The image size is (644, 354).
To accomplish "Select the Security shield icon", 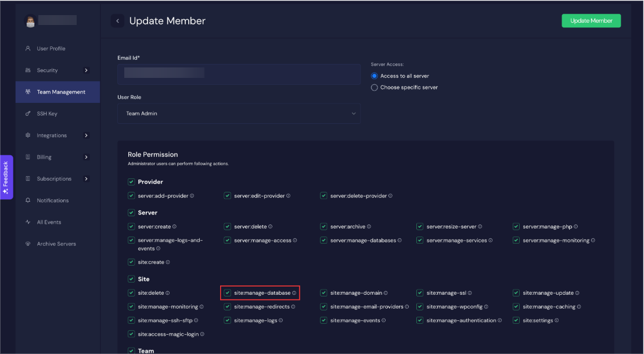I will [x=28, y=70].
